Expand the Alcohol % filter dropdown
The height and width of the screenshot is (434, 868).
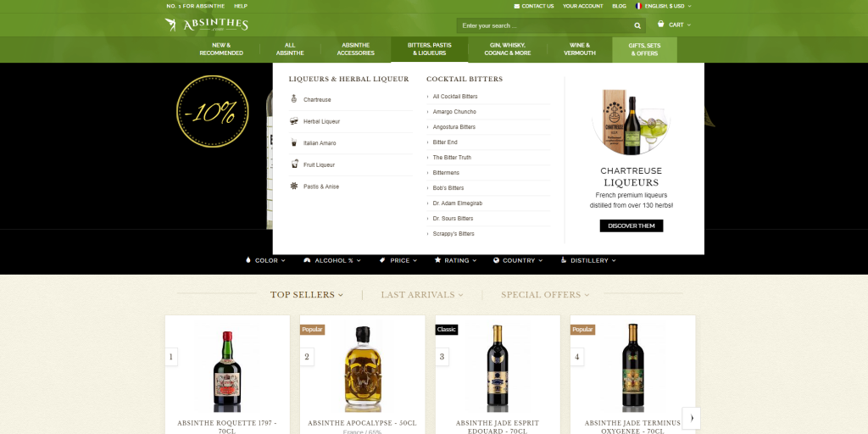click(x=332, y=260)
